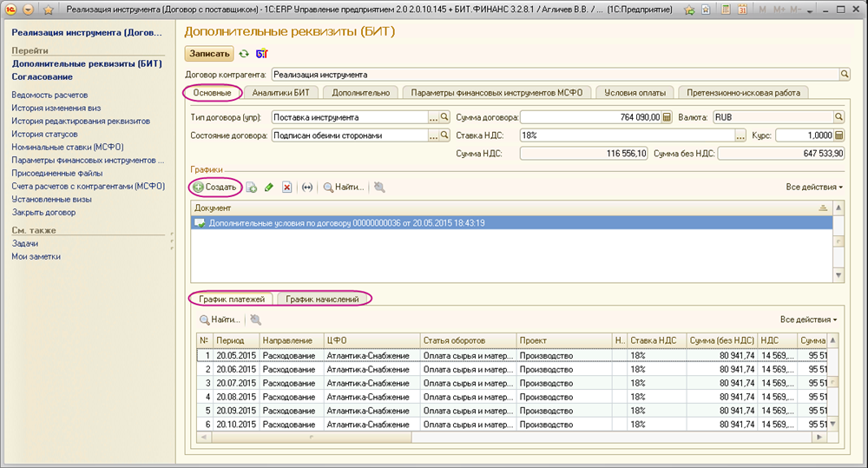The image size is (868, 468).
Task: Open the calculator icon in Сумма договора field
Action: click(667, 117)
